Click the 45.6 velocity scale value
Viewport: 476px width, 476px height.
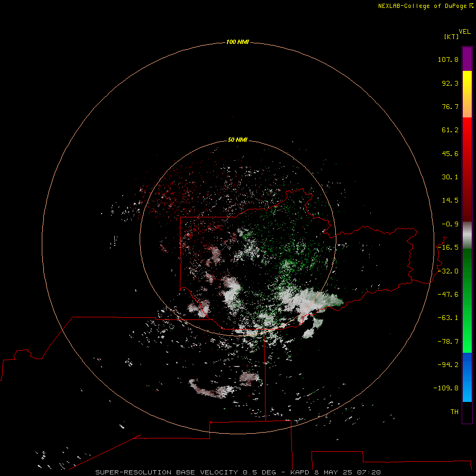[x=450, y=153]
